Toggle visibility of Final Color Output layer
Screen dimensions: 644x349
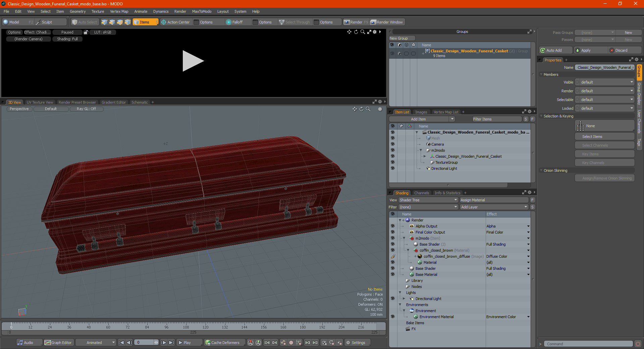coord(392,232)
